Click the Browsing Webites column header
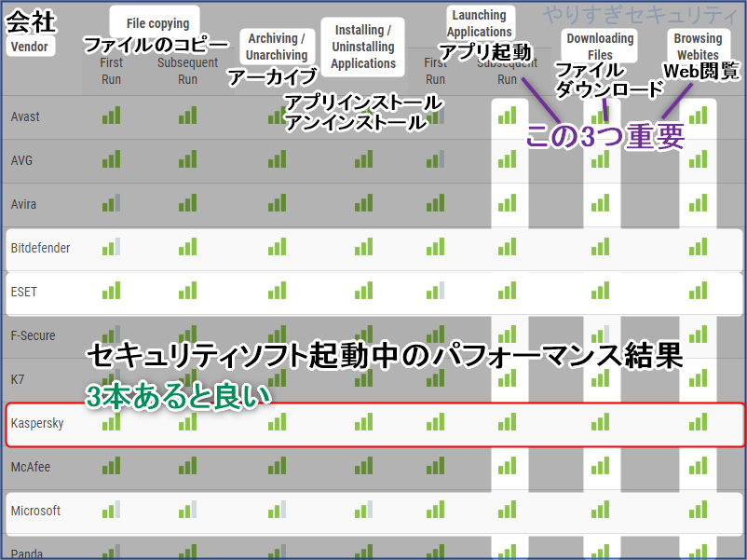Screen dimensions: 747x560 point(698,47)
